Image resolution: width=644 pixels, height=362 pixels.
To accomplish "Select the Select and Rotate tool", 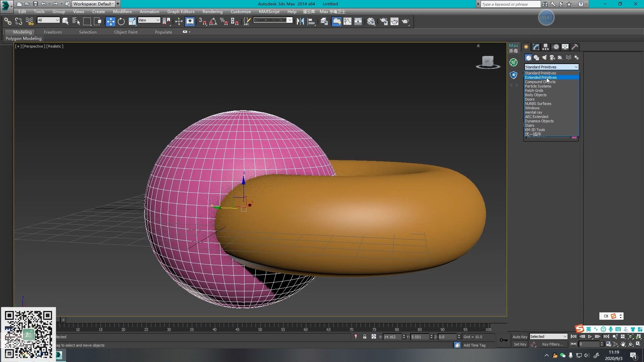I will point(121,21).
